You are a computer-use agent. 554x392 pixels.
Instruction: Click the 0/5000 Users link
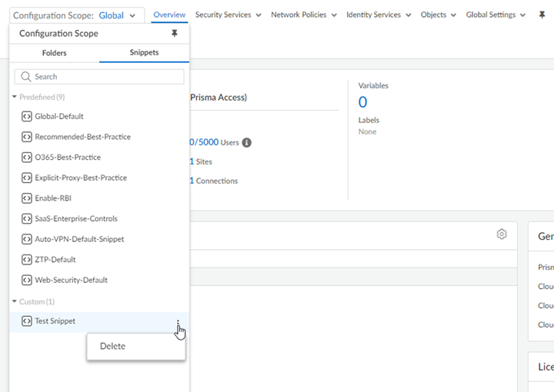203,142
